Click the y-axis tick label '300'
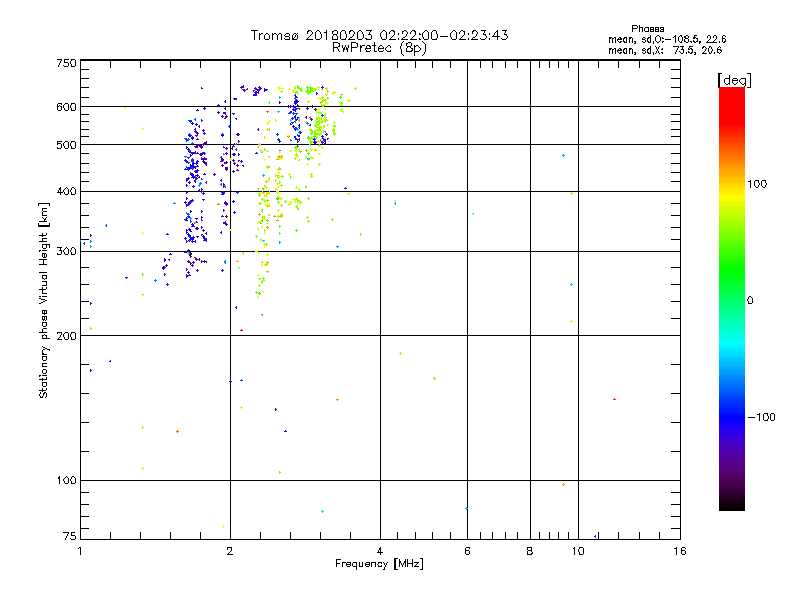 tap(66, 252)
